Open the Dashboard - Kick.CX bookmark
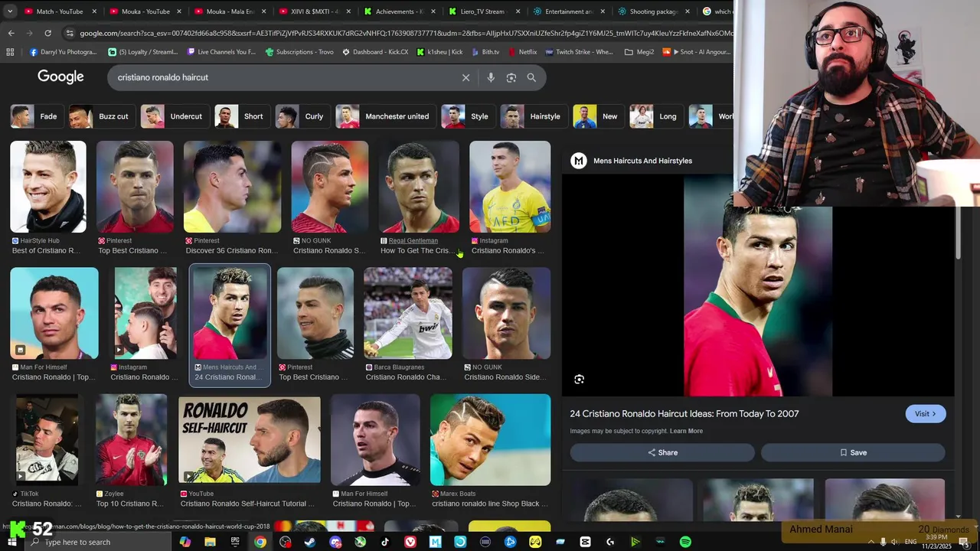This screenshot has height=551, width=980. [375, 52]
